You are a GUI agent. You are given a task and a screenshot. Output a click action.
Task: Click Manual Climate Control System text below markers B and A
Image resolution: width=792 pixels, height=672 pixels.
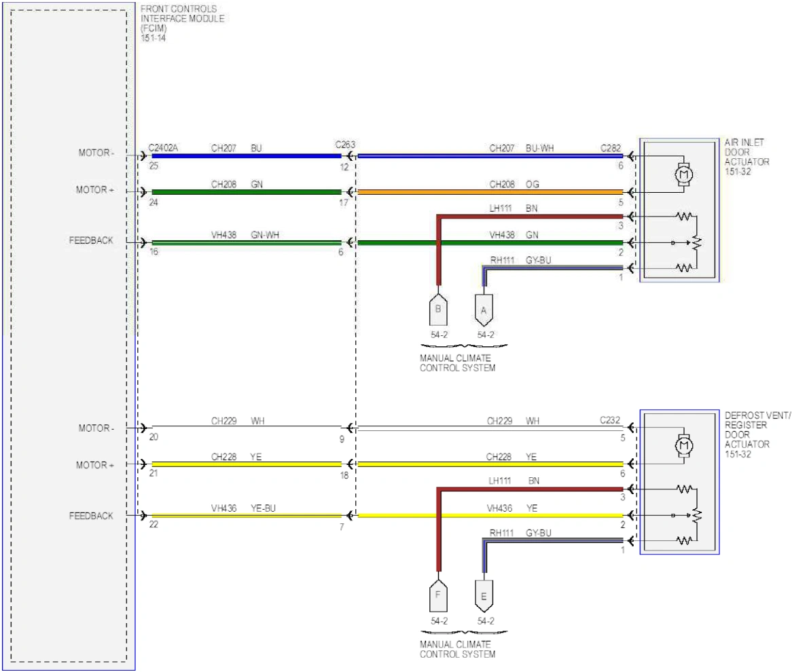(457, 363)
